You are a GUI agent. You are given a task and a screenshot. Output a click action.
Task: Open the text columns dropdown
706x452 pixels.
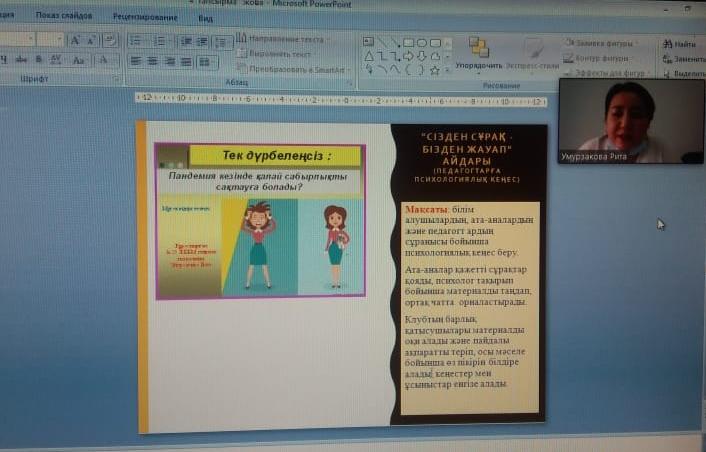pyautogui.click(x=207, y=62)
